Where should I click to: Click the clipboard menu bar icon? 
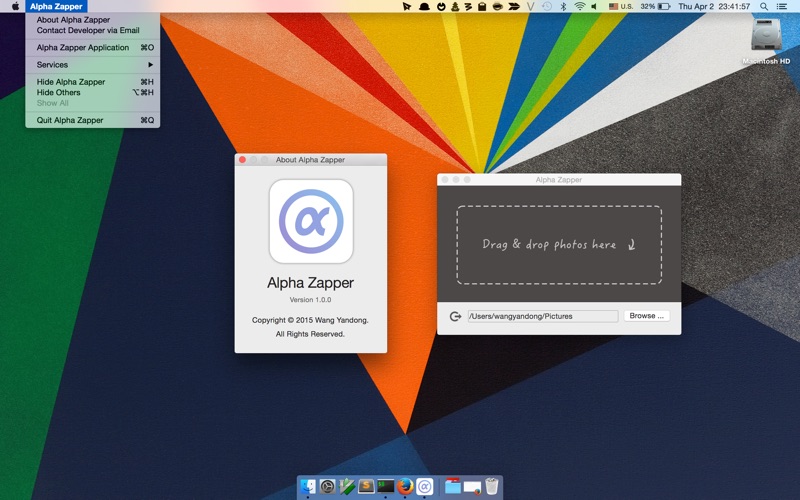click(x=482, y=6)
